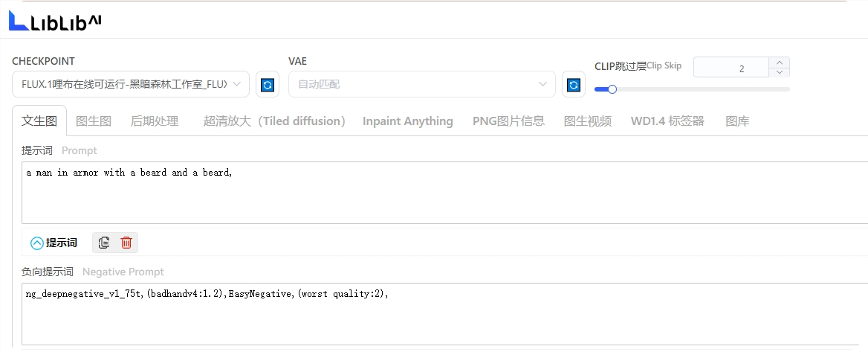Switch to the 图生图 tab
This screenshot has width=868, height=352.
point(94,121)
